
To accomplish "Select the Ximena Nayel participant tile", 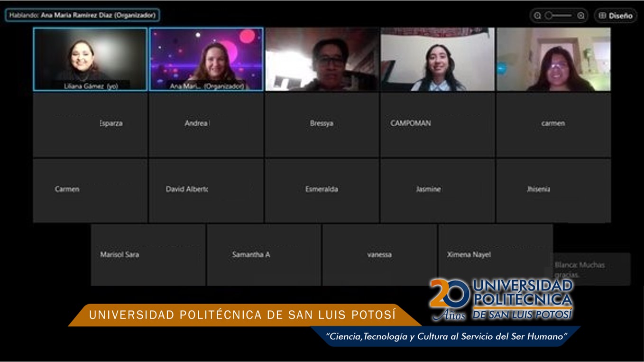I will (x=495, y=255).
